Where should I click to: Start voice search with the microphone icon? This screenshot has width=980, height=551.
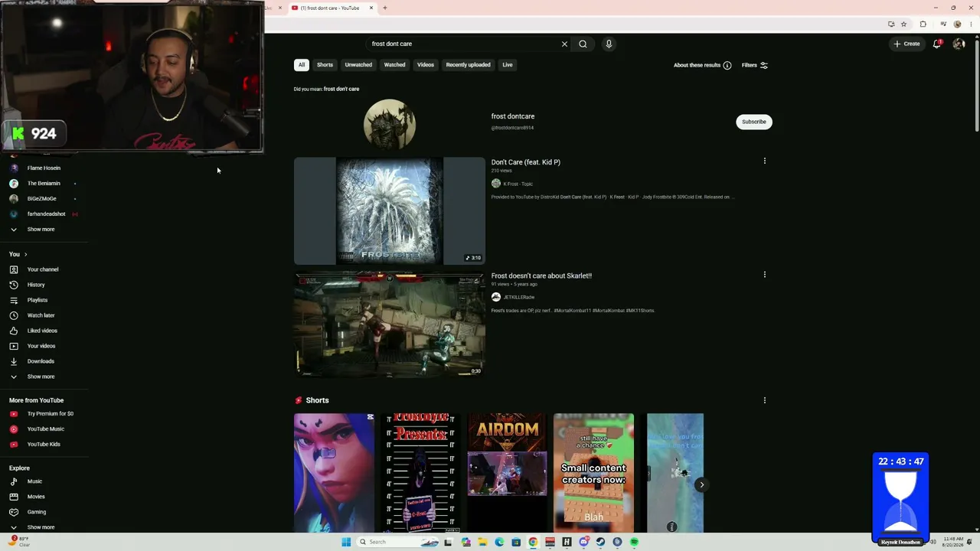pyautogui.click(x=609, y=44)
